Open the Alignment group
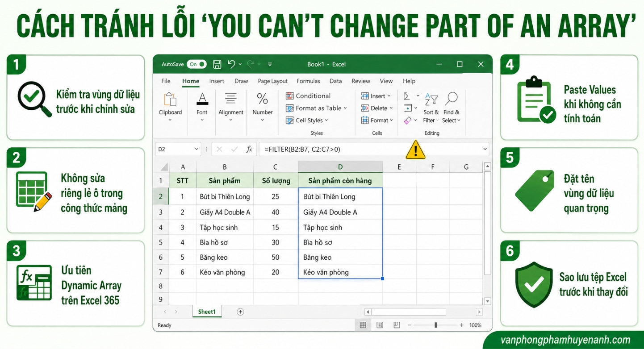The height and width of the screenshot is (349, 644). point(231,107)
